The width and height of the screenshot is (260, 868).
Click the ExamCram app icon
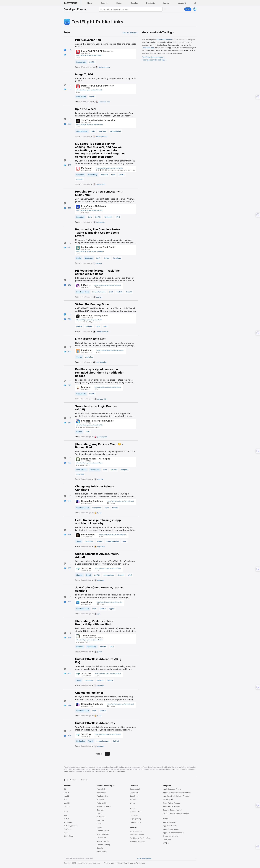tap(78, 207)
